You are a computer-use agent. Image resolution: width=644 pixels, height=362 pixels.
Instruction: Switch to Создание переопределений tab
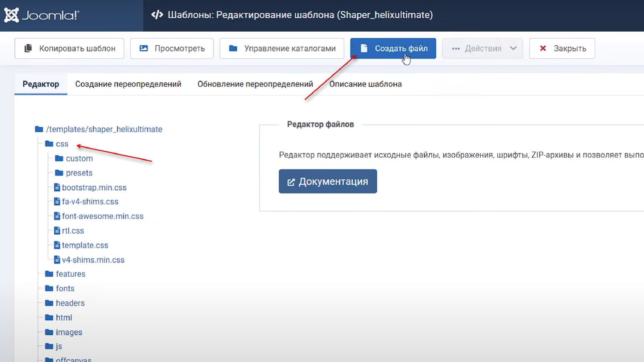tap(128, 84)
